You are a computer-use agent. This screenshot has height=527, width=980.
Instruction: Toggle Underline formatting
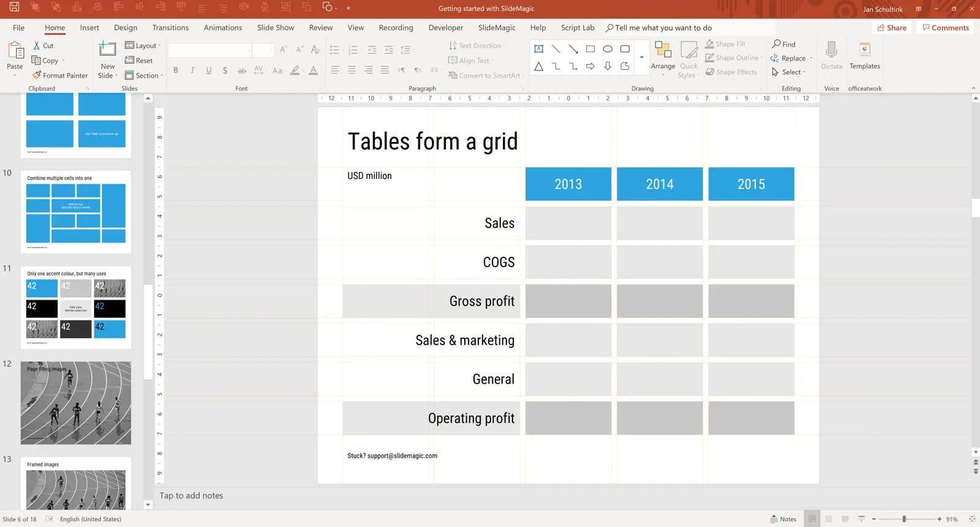click(x=209, y=70)
